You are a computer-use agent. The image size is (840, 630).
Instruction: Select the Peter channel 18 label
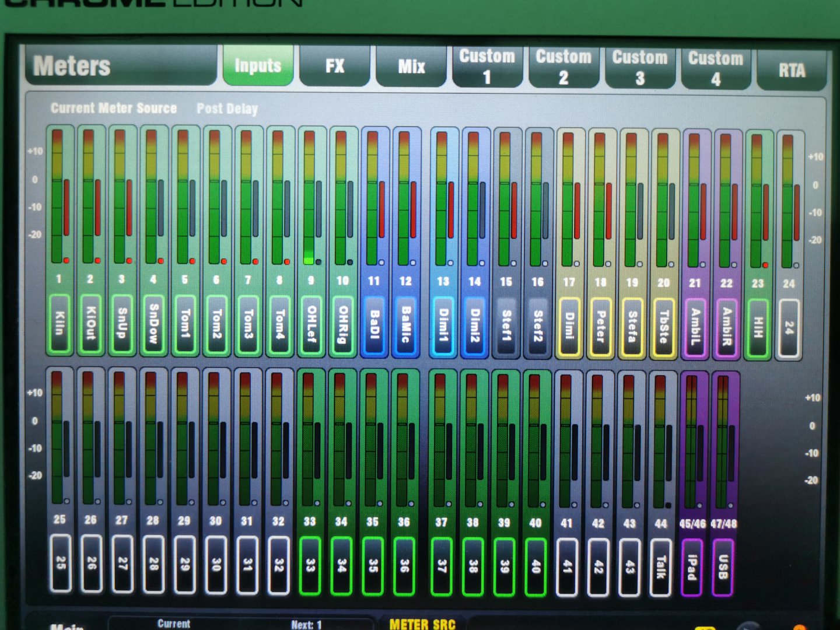pos(600,327)
